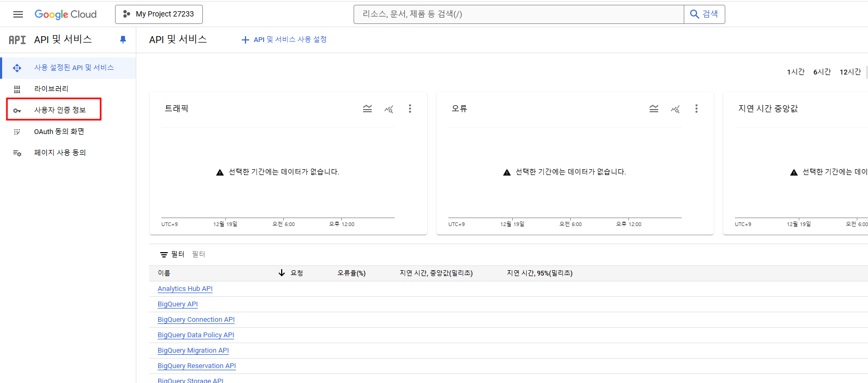Sort by 지연 시간, 중앙값(밀리초) column
The width and height of the screenshot is (868, 383).
click(436, 273)
